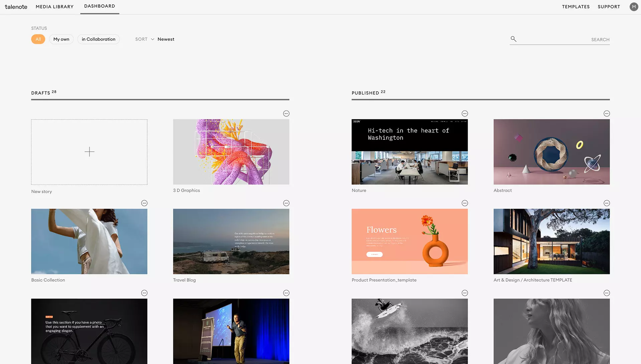
Task: Click the talenote logo
Action: click(x=16, y=7)
